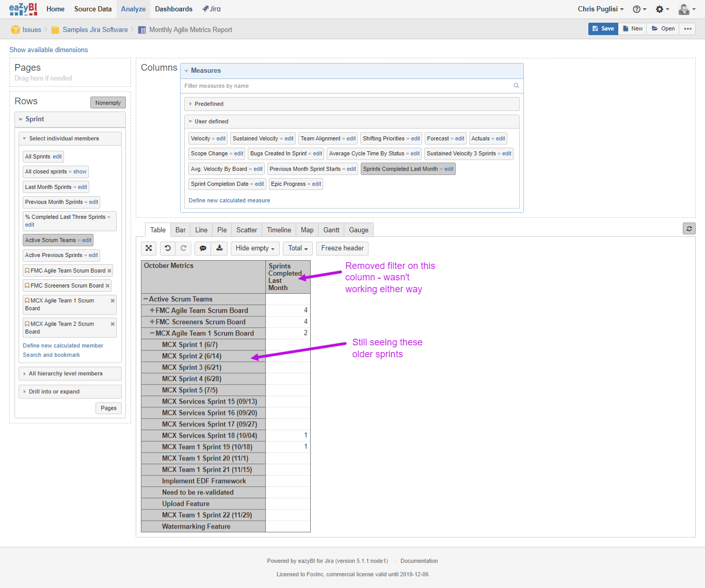
Task: Click the Pages button in Rows
Action: coord(108,408)
